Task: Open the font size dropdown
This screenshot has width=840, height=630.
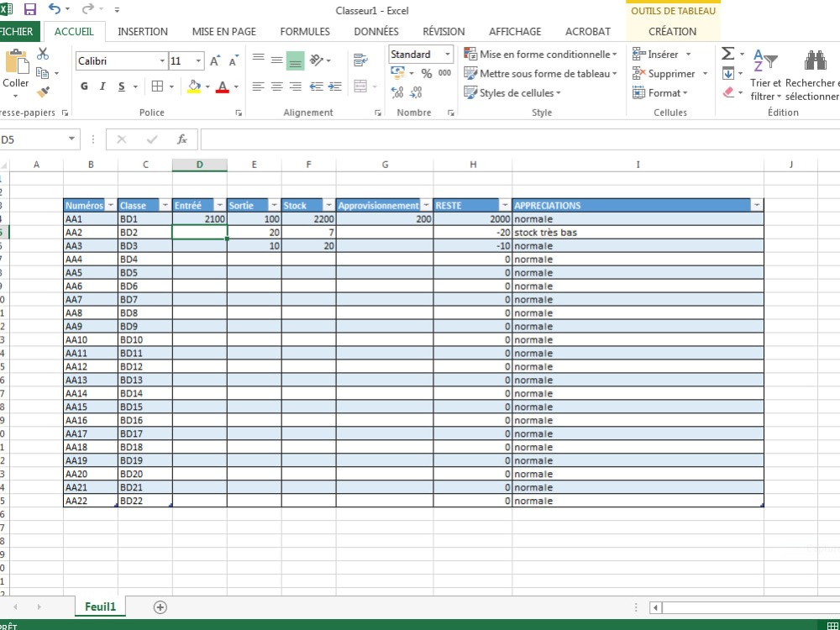Action: (x=198, y=61)
